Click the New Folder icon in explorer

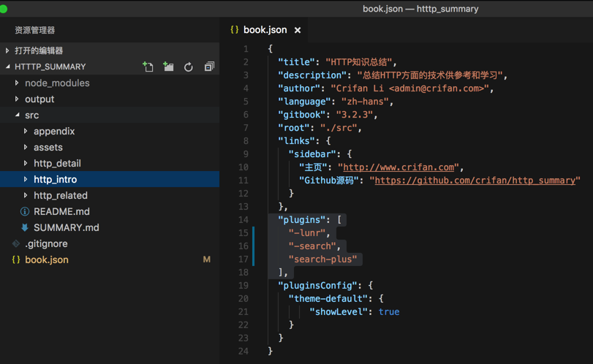tap(169, 67)
